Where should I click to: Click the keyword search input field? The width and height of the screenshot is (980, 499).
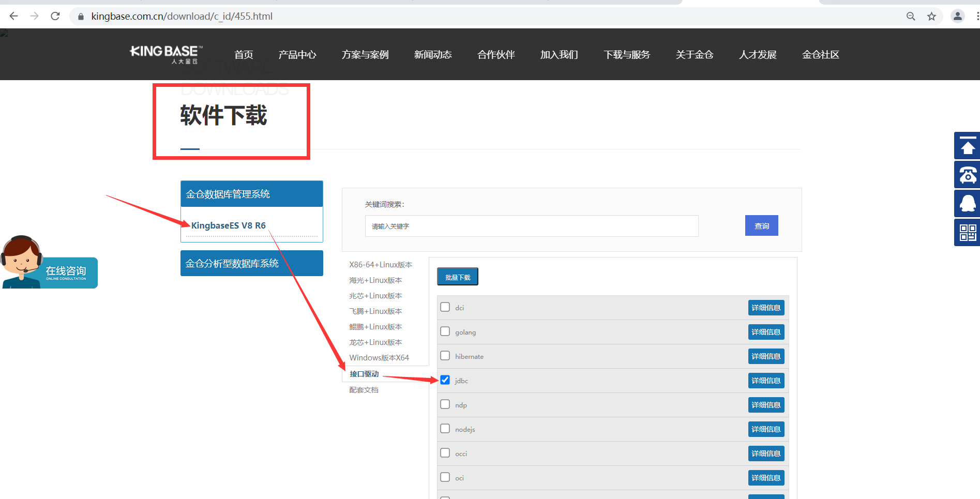pyautogui.click(x=531, y=226)
